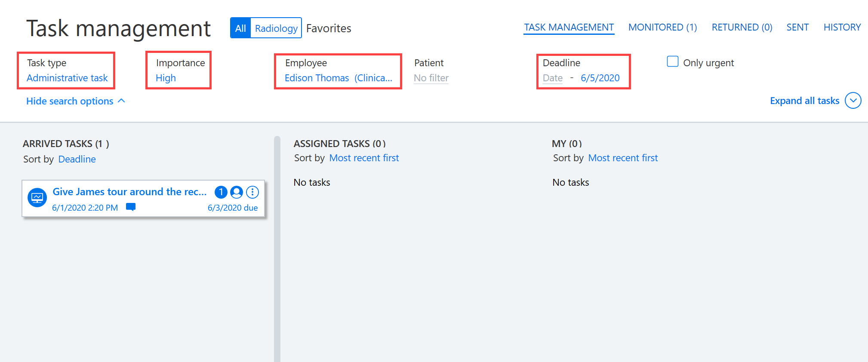
Task: Select the Radiology filter toggle
Action: click(276, 28)
